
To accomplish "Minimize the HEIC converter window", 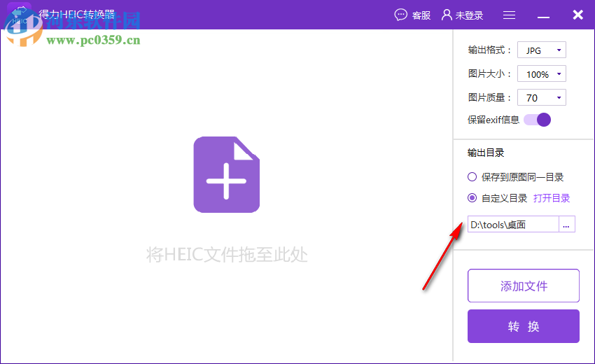I will pos(543,17).
